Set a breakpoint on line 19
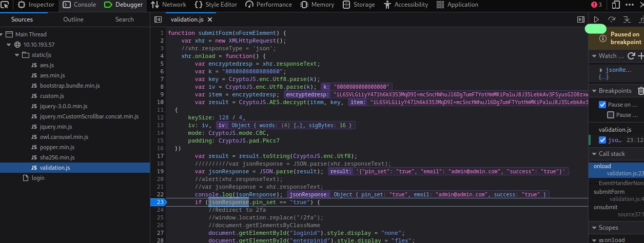The width and height of the screenshot is (644, 243). [160, 171]
